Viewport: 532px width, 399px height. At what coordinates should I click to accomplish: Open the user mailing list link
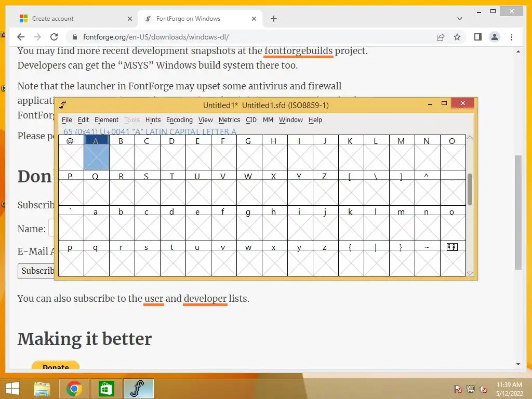tap(154, 299)
